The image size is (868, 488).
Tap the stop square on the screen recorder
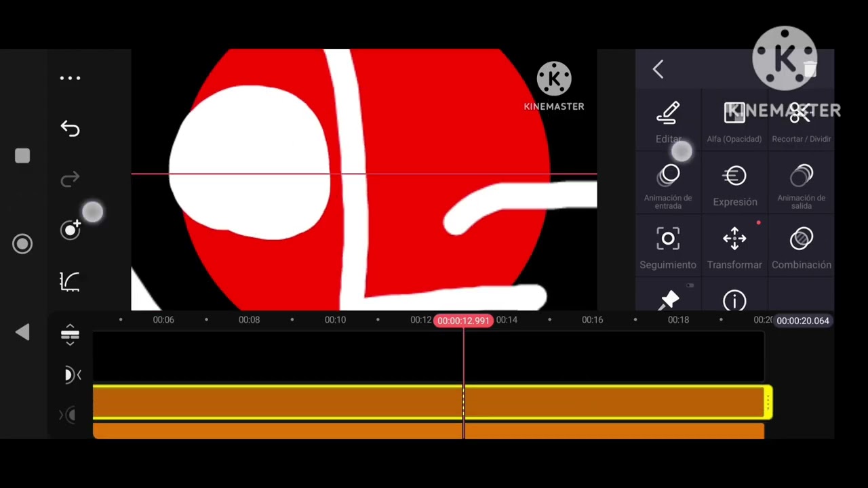[22, 156]
